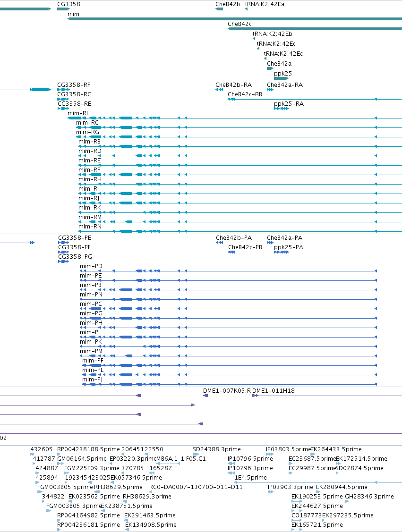Click the mim-RE transcript label
The image size is (402, 532).
click(x=90, y=160)
